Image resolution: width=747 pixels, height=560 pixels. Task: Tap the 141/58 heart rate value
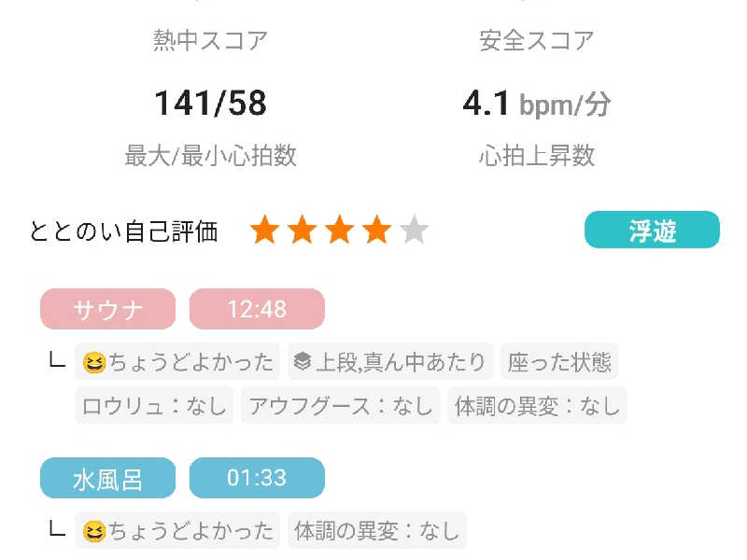(x=210, y=103)
